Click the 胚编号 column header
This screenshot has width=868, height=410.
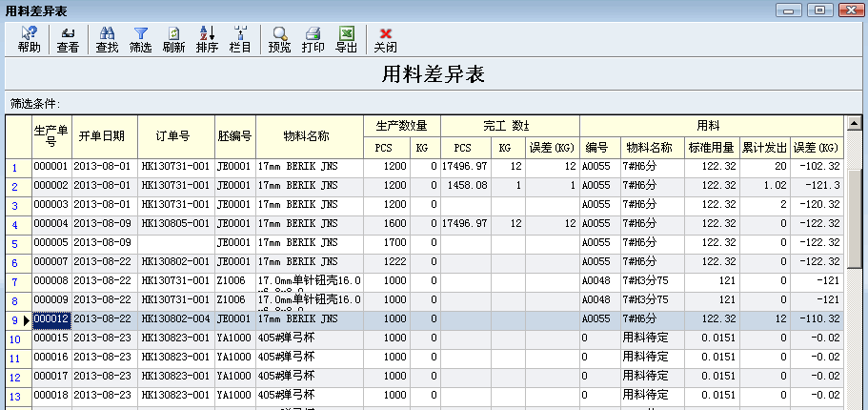pos(235,136)
